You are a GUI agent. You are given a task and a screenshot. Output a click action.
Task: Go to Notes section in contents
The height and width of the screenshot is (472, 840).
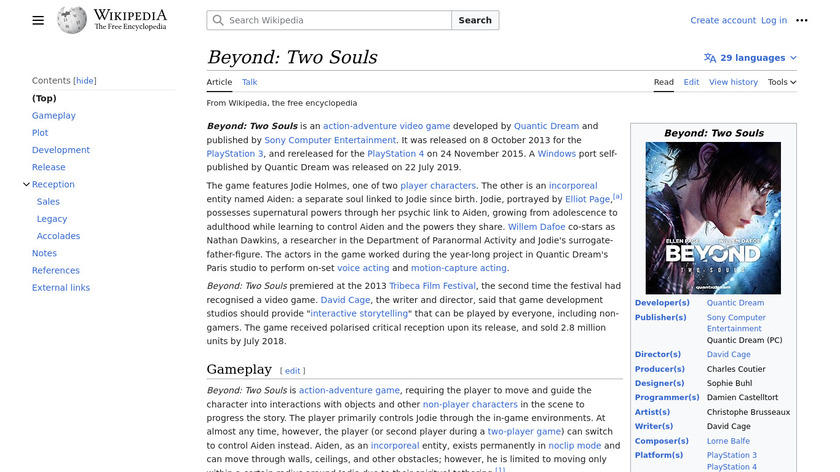tap(44, 253)
